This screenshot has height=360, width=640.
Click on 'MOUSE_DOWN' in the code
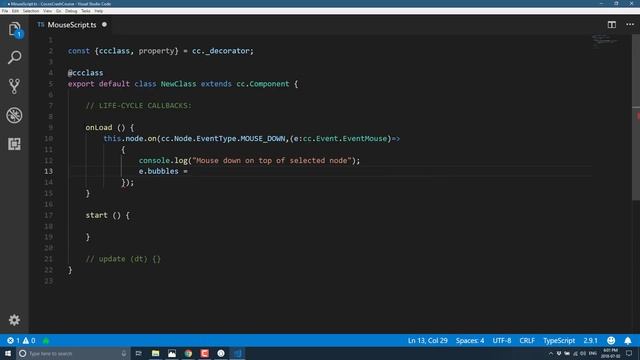tap(263, 138)
